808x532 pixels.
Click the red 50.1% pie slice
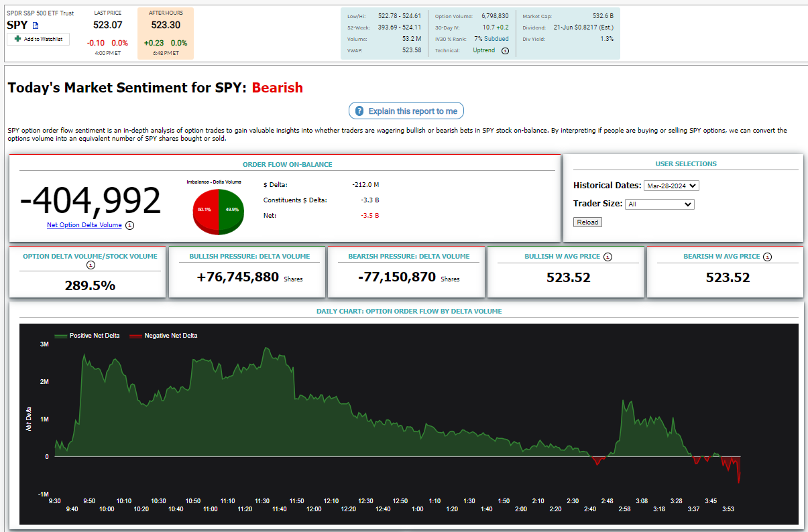click(x=204, y=210)
